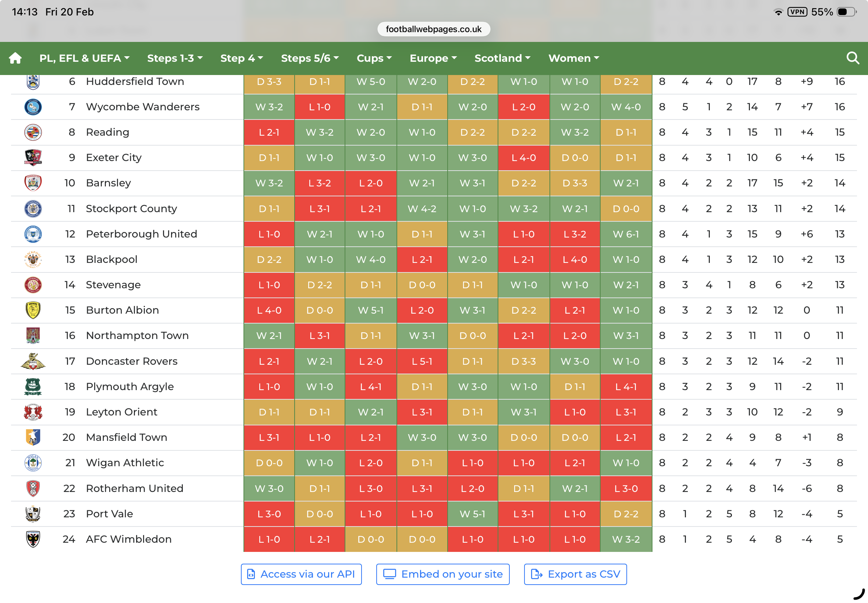Open the AFC Wimbledon club crest

33,539
